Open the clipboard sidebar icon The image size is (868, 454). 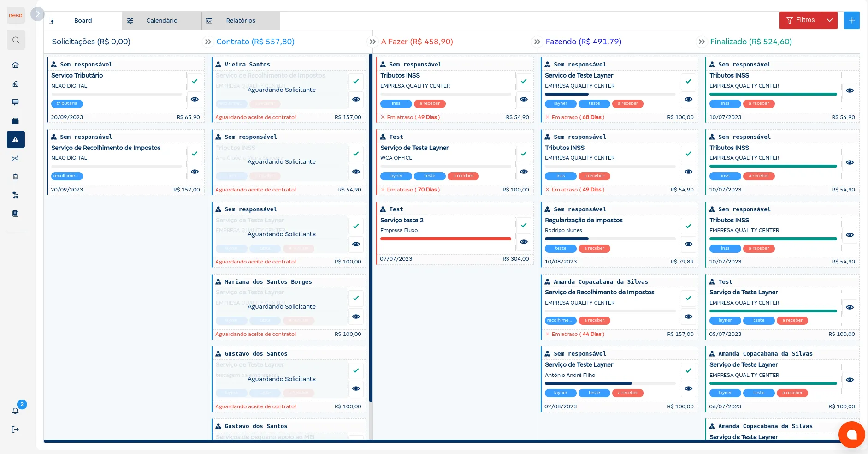[15, 177]
